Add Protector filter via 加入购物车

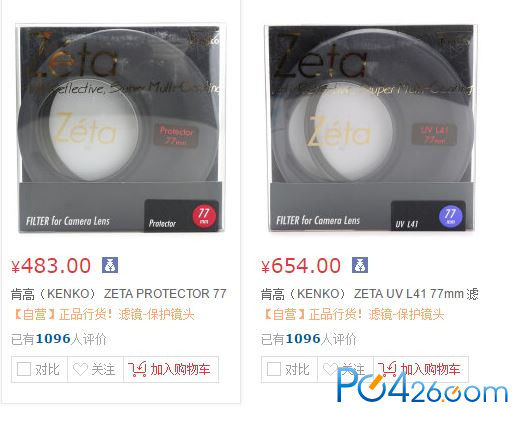[x=171, y=369]
